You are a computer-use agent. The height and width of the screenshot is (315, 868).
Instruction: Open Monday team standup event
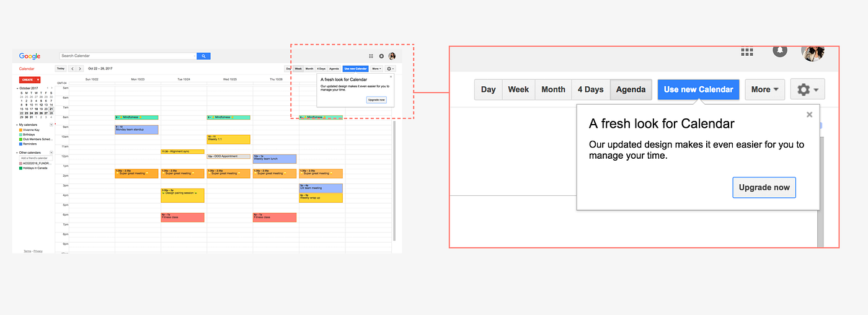coord(136,130)
